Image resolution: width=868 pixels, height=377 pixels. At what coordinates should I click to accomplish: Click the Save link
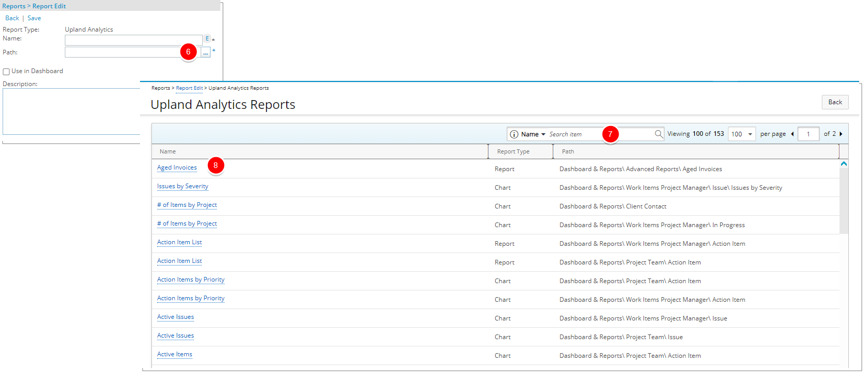point(34,18)
